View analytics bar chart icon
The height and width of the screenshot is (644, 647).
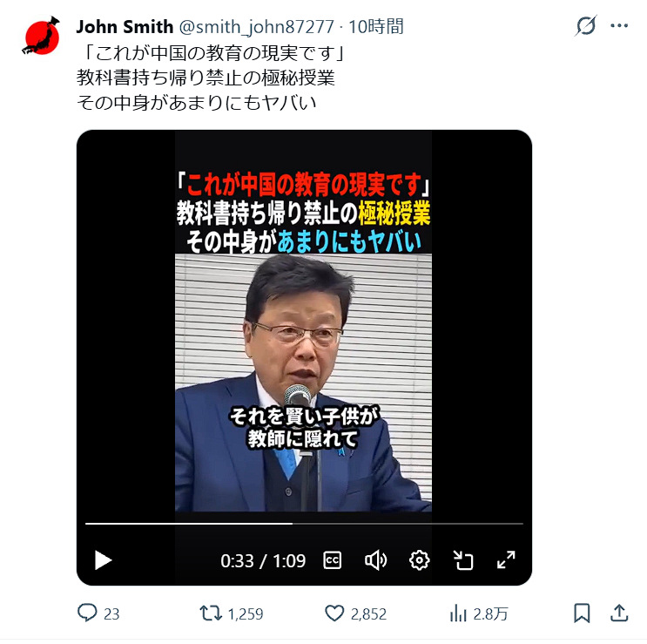pos(479,613)
